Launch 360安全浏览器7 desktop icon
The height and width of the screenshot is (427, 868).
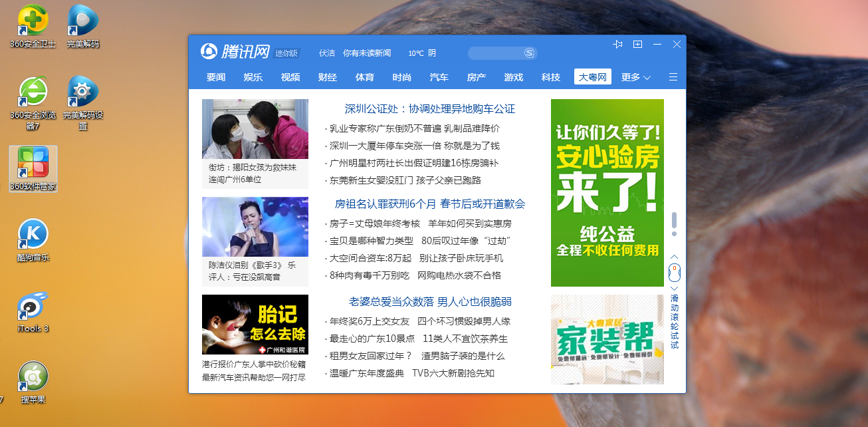coord(33,103)
